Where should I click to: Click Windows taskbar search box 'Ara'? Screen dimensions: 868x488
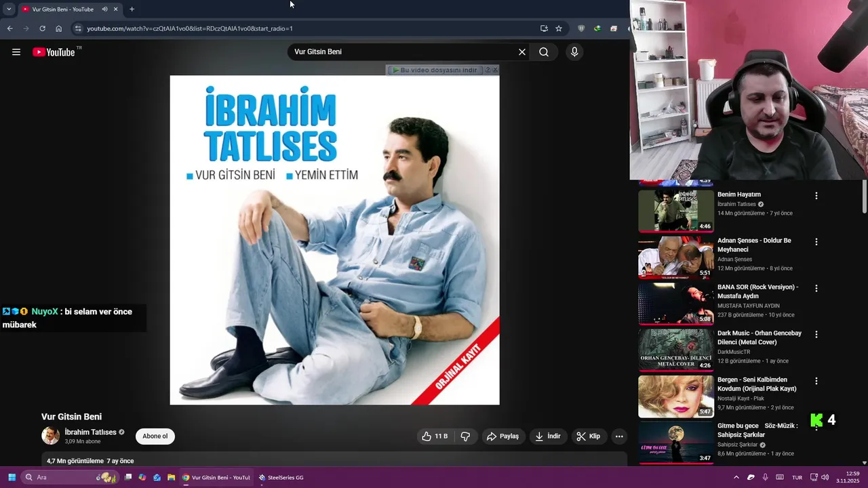pos(69,477)
